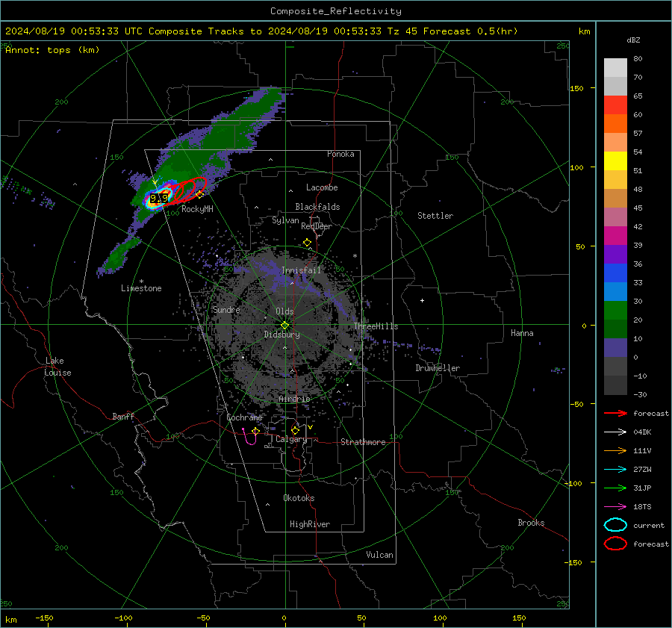Click the purple 36-39 dBZ color swatch
This screenshot has width=672, height=628.
[x=615, y=255]
